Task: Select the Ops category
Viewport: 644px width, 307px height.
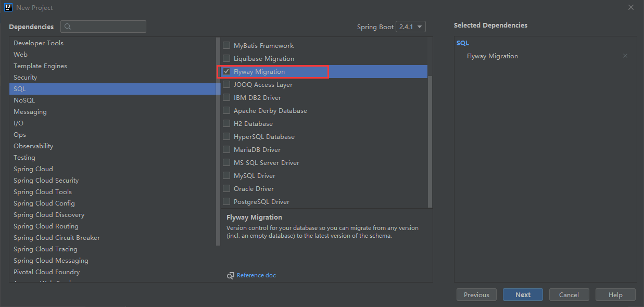Action: click(112, 134)
